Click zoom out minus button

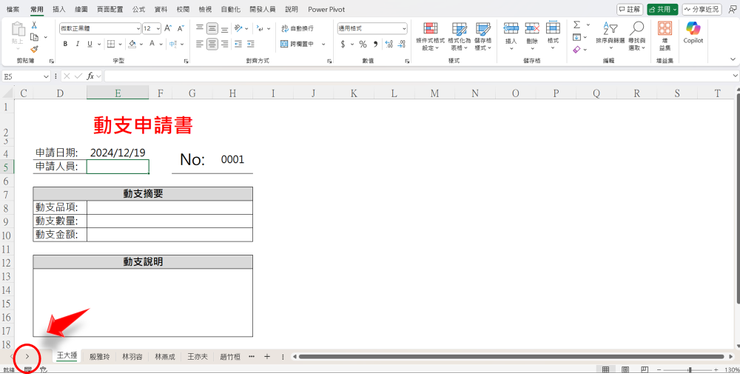[659, 370]
